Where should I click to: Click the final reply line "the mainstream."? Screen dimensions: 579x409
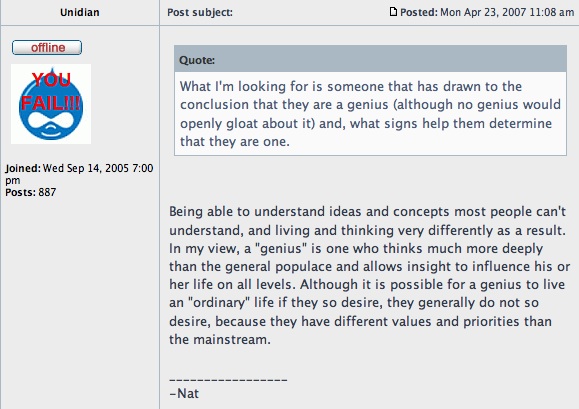pos(220,339)
